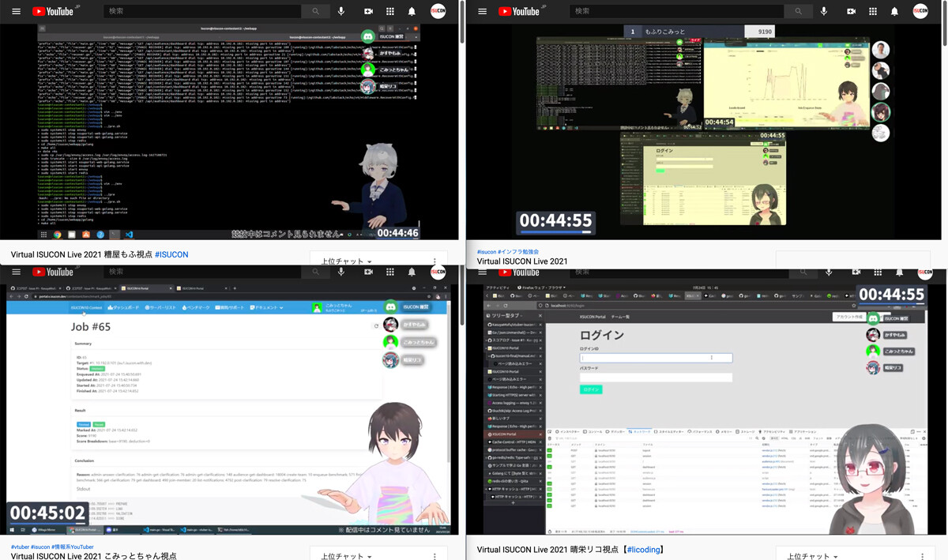
Task: Open guide menu in インフラ勉強会 window
Action: tap(481, 11)
